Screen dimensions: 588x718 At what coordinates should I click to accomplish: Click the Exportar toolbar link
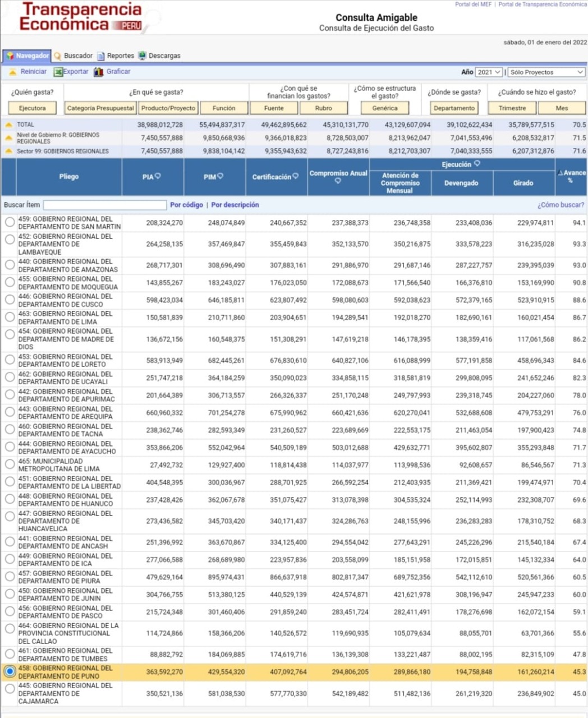(76, 72)
